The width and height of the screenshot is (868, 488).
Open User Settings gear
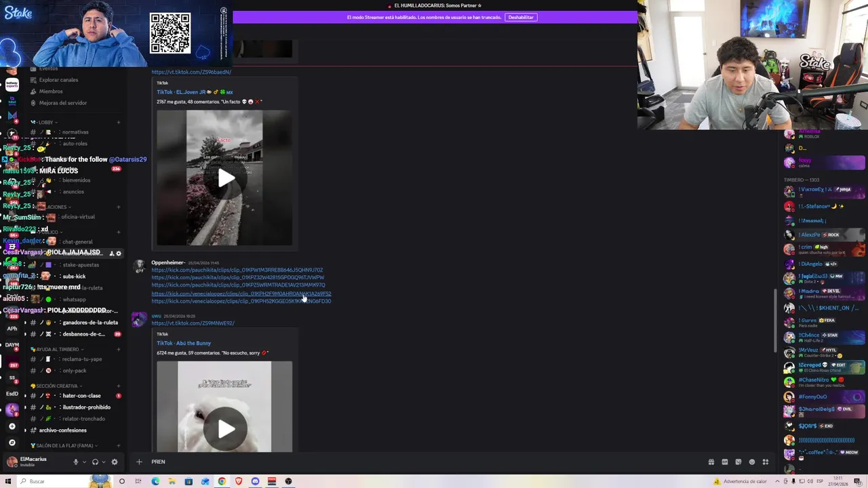[114, 462]
